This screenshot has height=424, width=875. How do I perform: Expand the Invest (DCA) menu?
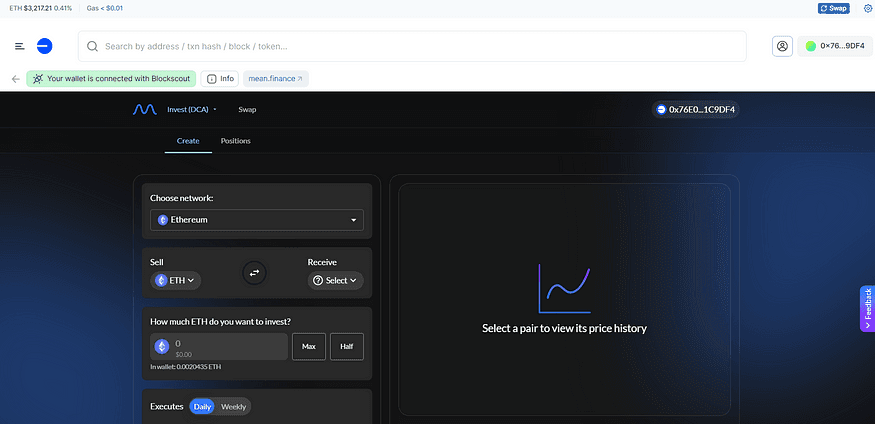point(191,109)
